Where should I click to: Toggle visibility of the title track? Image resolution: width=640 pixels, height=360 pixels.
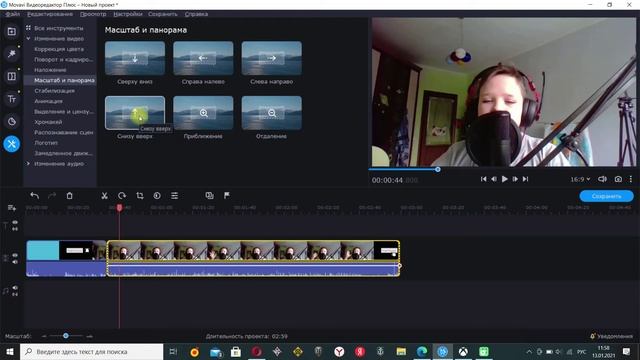coord(15,222)
